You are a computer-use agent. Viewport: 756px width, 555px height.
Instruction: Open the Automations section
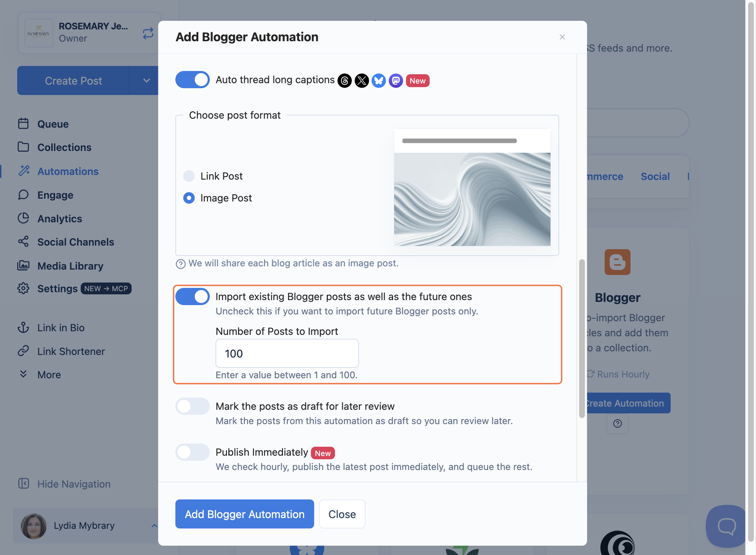[x=68, y=171]
